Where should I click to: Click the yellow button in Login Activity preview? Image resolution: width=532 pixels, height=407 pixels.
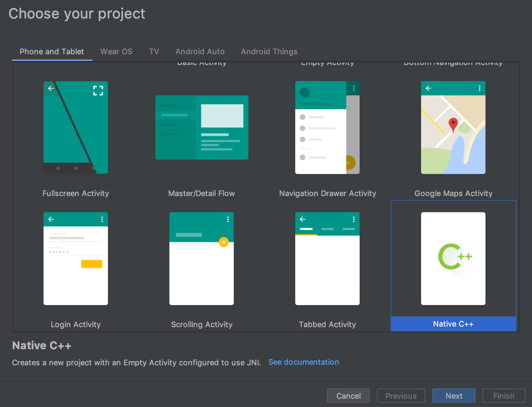pos(92,264)
